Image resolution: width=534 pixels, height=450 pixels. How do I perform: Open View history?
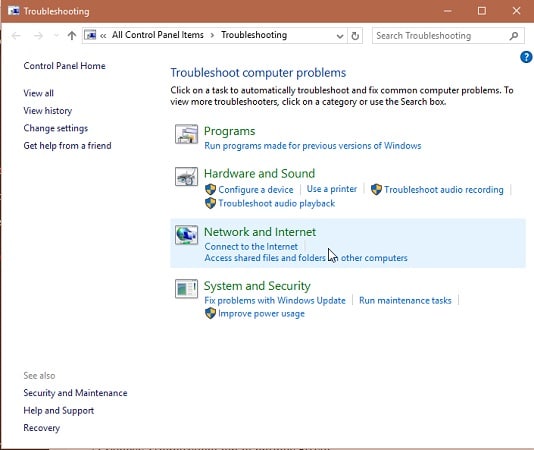click(48, 111)
